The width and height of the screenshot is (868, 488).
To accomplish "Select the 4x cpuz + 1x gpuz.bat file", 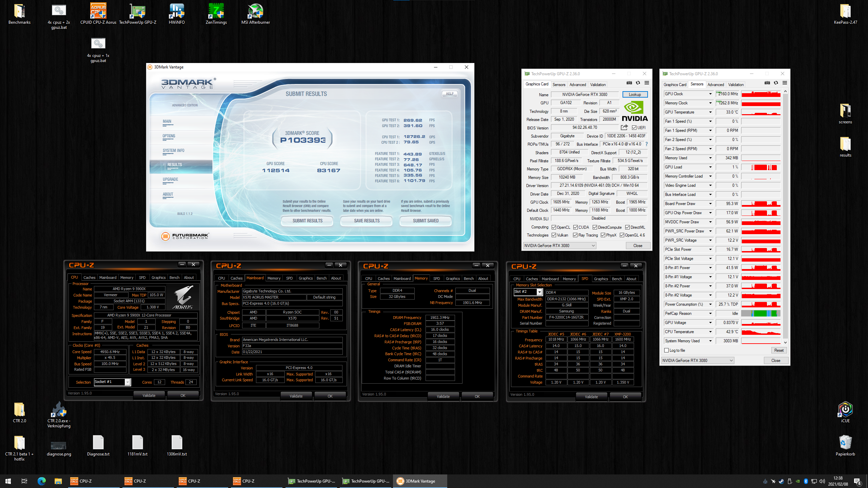I will click(x=98, y=50).
